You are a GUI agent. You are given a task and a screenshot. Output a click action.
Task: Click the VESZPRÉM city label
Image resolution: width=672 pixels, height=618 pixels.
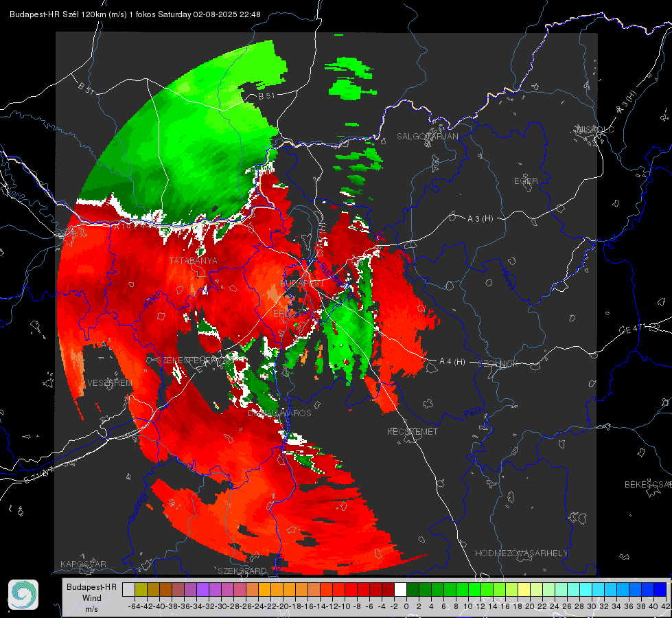[109, 382]
